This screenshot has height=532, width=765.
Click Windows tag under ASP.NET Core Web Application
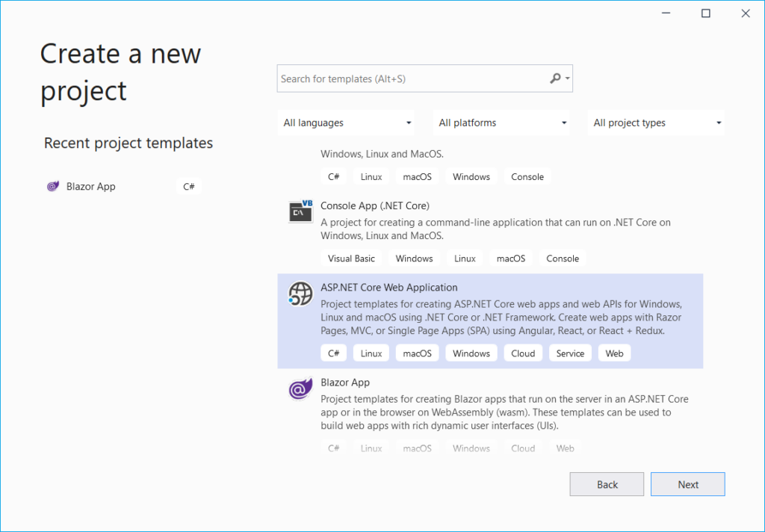point(471,353)
